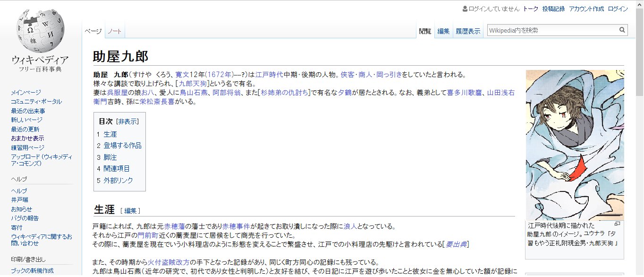Open the 寛文 link in intro
Screen dimensions: 644x277
(x=182, y=75)
